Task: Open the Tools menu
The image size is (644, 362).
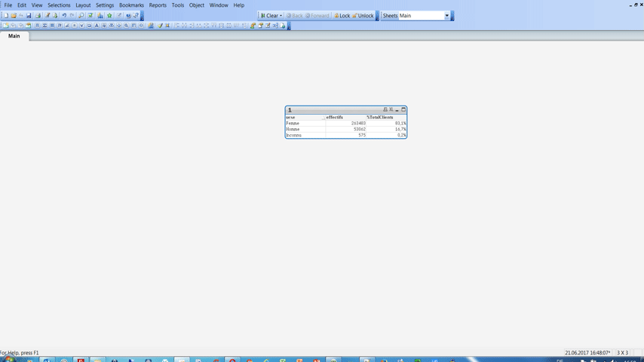Action: tap(178, 5)
